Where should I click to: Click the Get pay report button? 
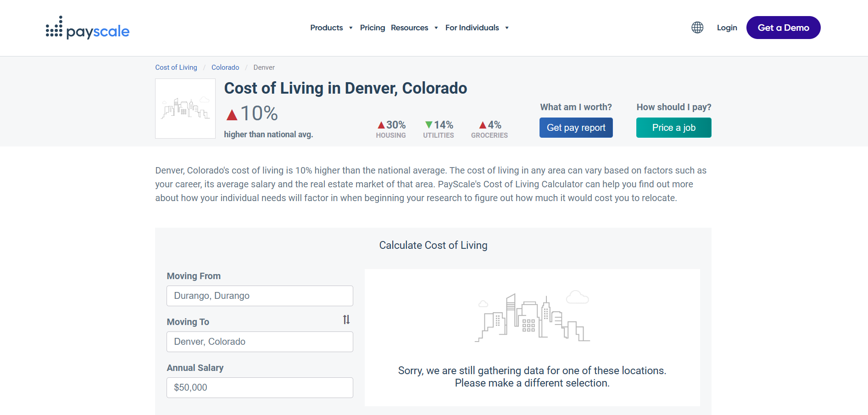tap(576, 128)
